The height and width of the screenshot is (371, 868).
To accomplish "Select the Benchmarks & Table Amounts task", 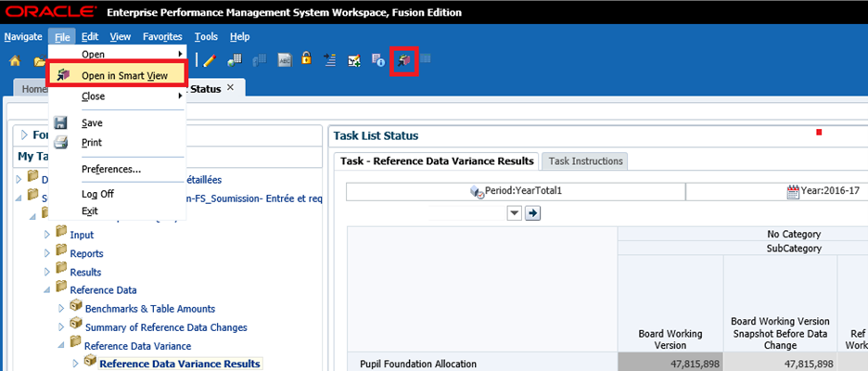I will pyautogui.click(x=149, y=309).
